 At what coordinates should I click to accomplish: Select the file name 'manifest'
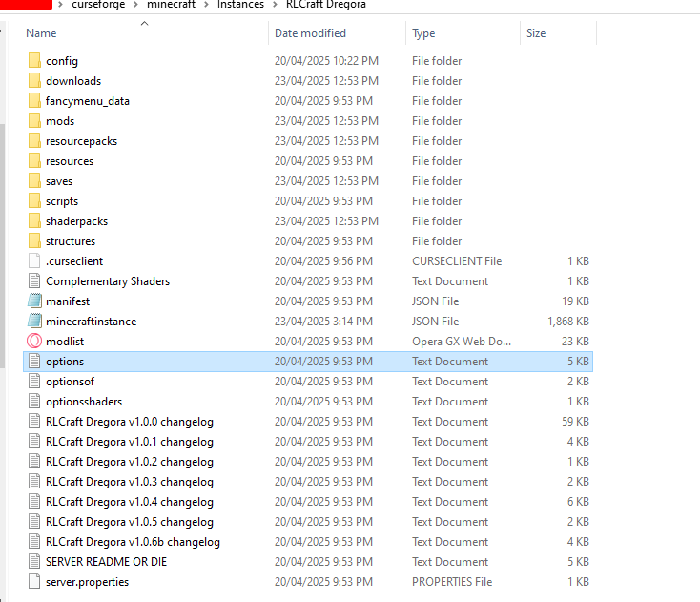click(x=68, y=301)
